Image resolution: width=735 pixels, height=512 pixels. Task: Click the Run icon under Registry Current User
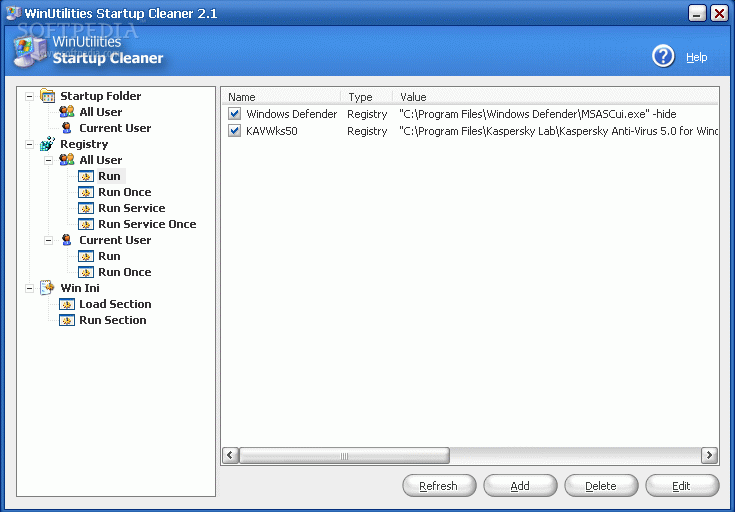86,256
